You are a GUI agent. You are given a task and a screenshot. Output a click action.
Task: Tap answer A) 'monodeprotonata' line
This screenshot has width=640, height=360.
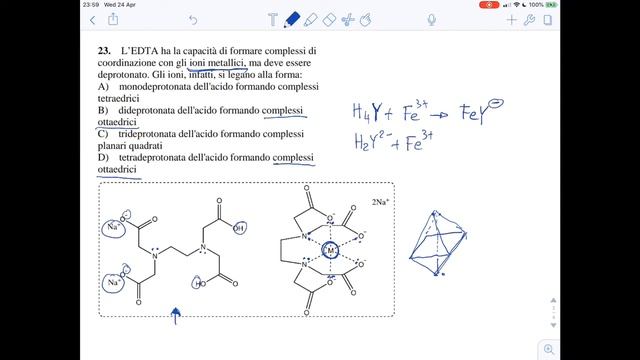click(208, 87)
